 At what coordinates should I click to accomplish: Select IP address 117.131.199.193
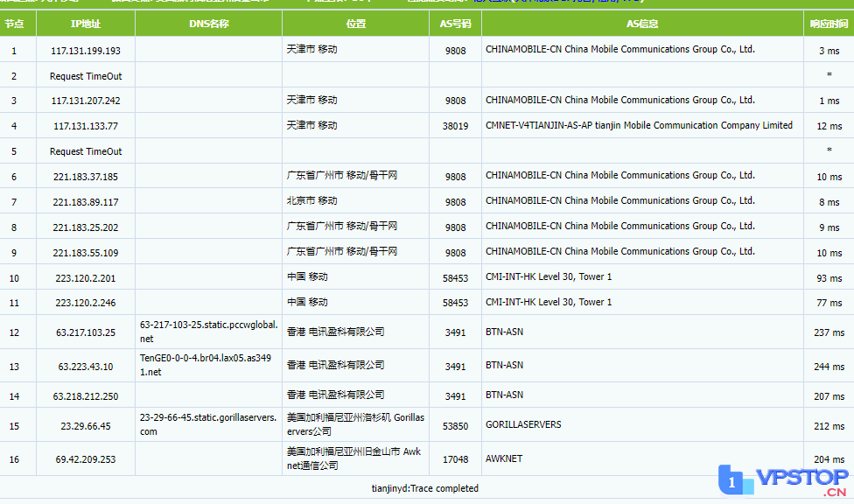tap(86, 51)
